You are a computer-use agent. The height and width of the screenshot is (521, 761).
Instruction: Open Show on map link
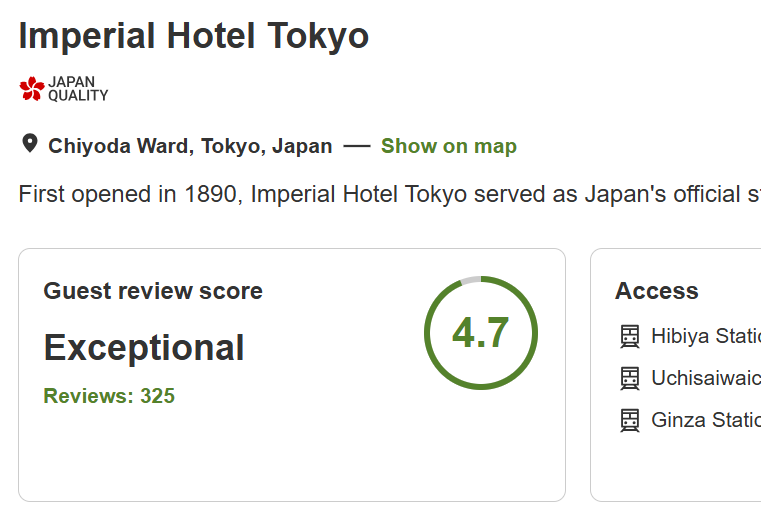click(x=448, y=146)
